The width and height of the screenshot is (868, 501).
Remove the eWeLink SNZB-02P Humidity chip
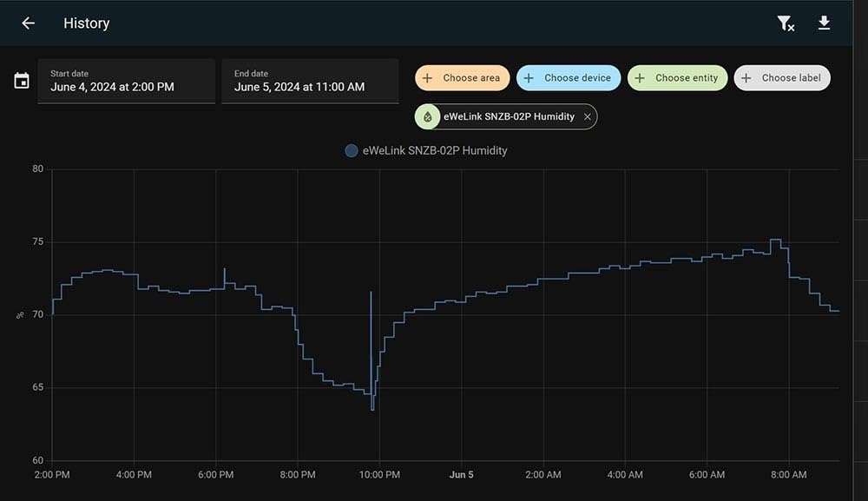(x=588, y=116)
